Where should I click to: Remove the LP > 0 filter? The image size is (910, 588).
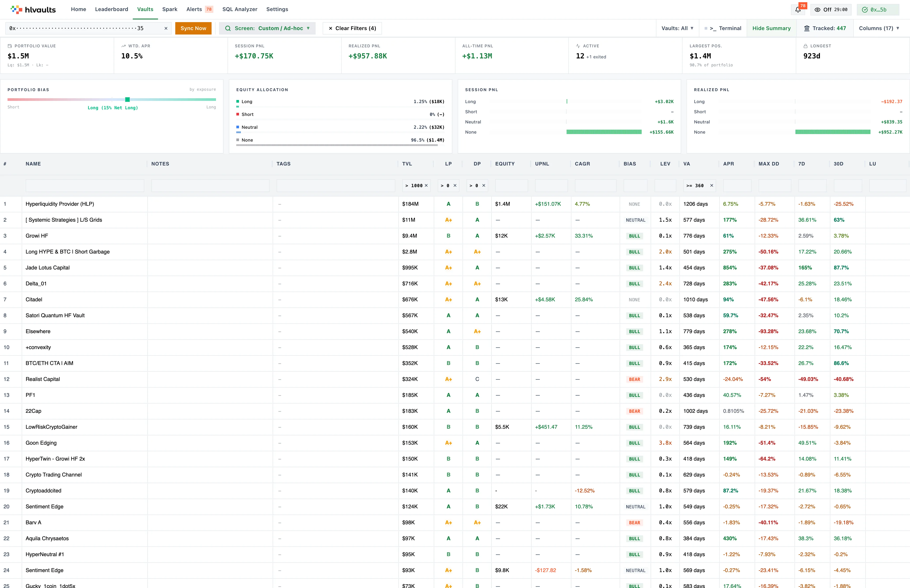(x=455, y=186)
